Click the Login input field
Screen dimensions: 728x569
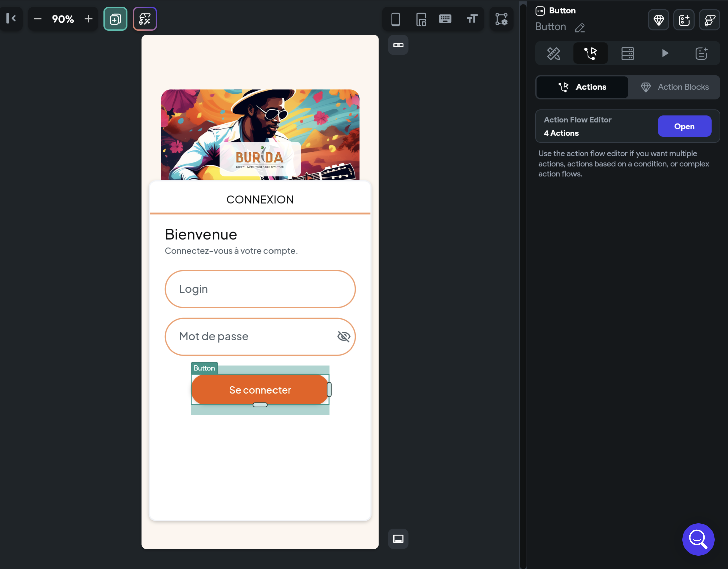coord(260,289)
